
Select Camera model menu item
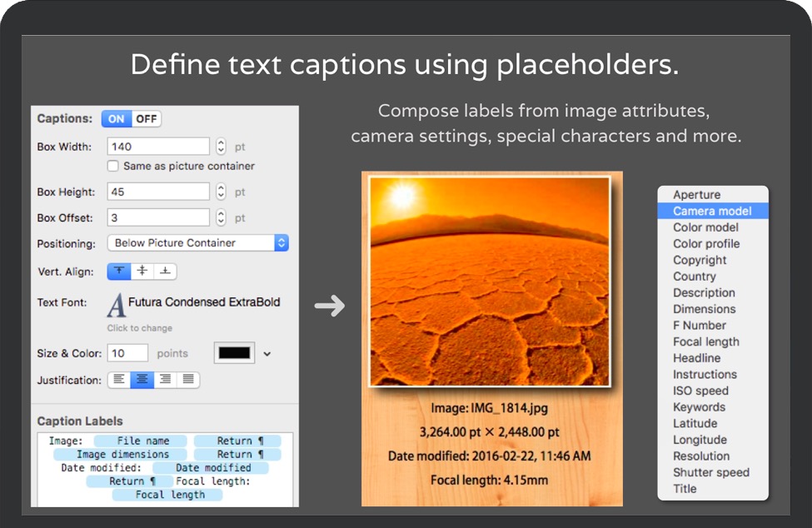[x=713, y=212]
